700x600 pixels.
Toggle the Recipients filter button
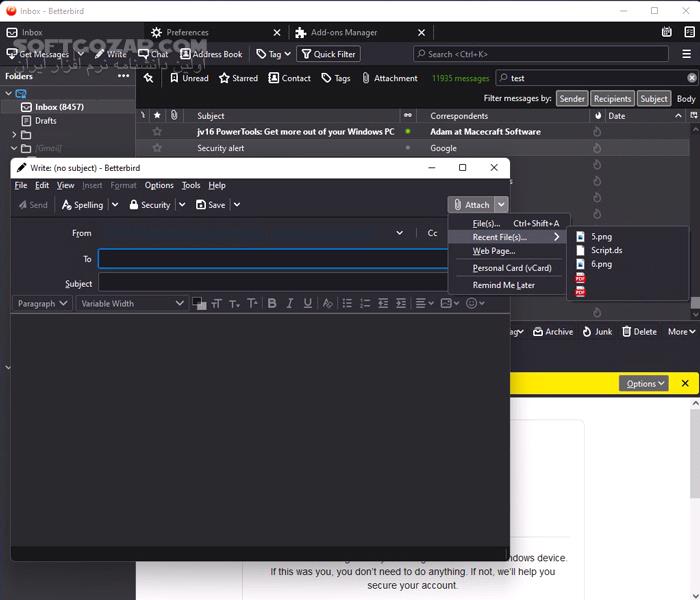point(612,99)
